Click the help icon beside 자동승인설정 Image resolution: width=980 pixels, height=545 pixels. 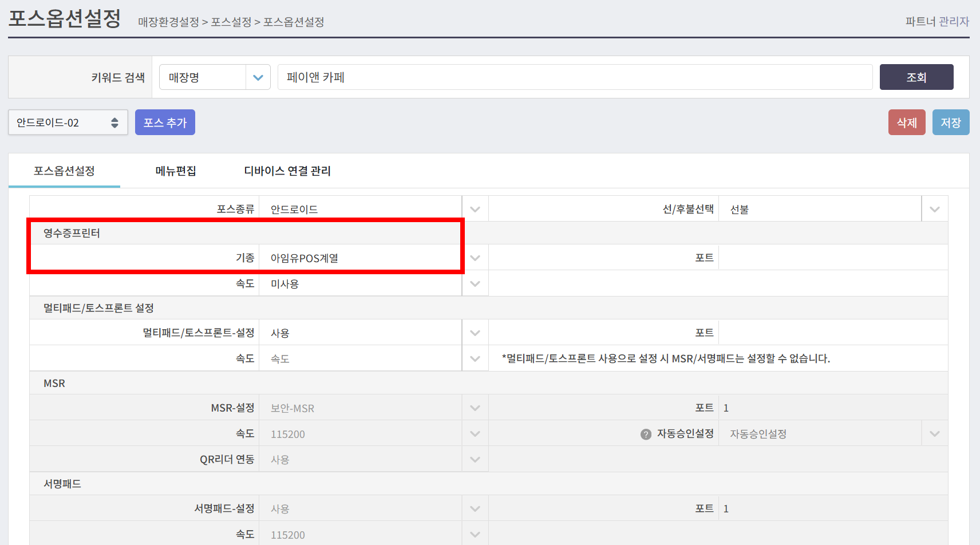click(x=646, y=435)
